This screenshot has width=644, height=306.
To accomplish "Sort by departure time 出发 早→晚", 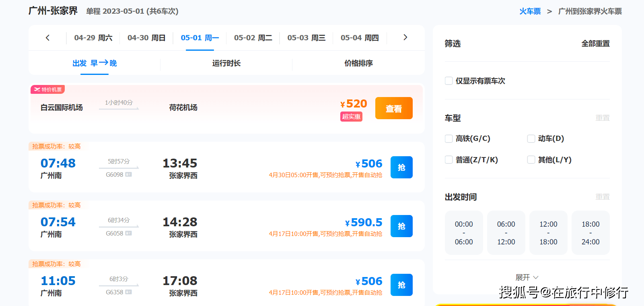I will 95,63.
